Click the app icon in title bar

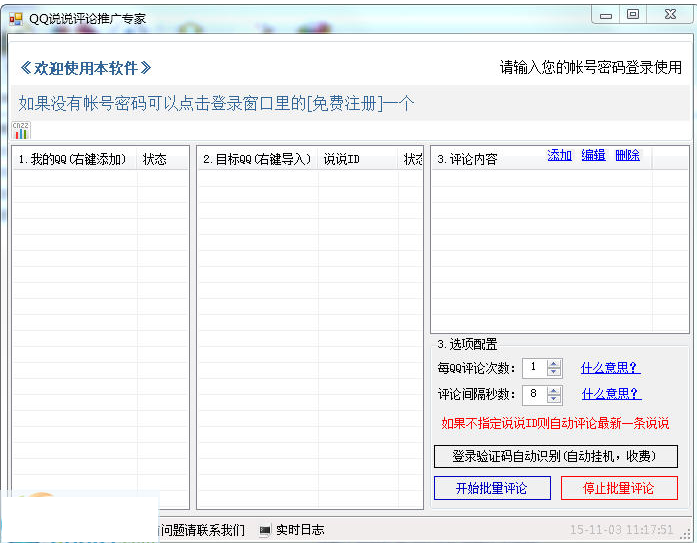[x=16, y=17]
